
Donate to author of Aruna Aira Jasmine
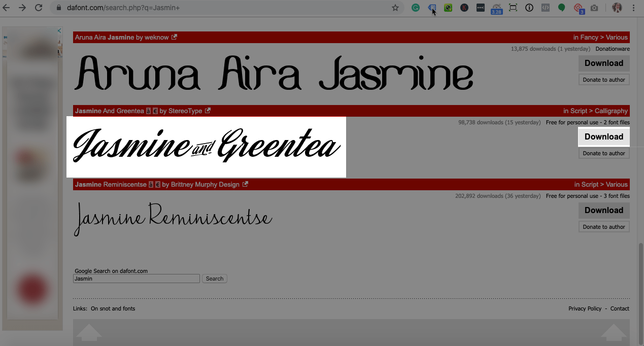(604, 80)
